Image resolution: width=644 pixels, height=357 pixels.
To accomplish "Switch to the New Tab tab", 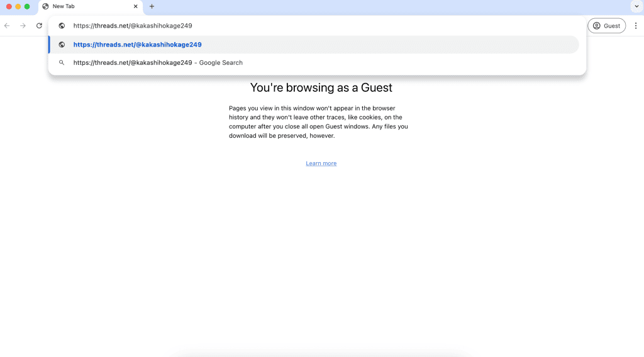I will pos(88,6).
